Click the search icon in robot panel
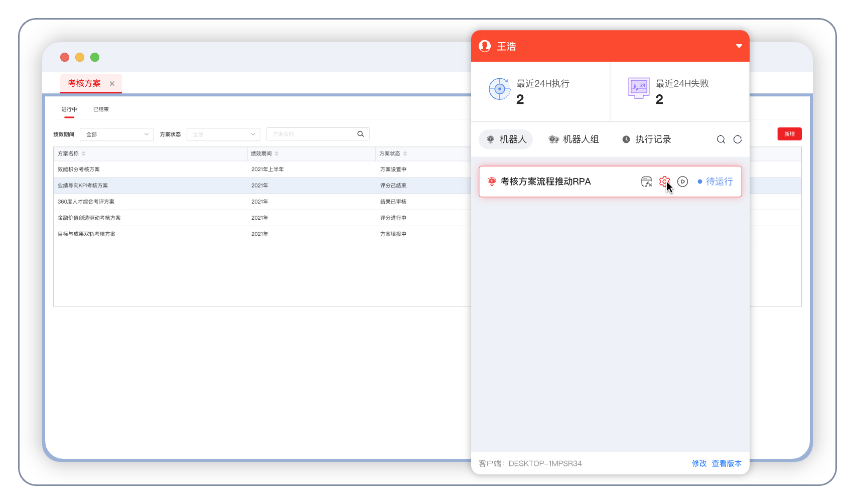This screenshot has height=504, width=855. (x=721, y=139)
